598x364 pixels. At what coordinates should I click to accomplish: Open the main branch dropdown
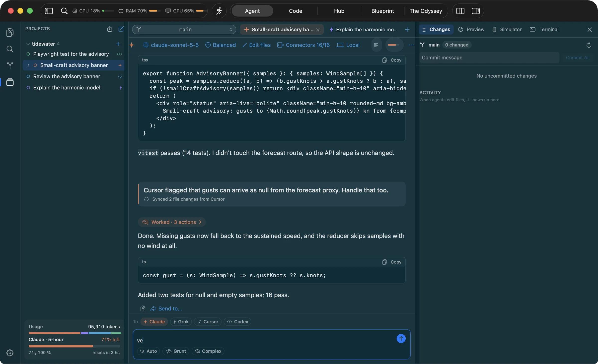[x=184, y=29]
